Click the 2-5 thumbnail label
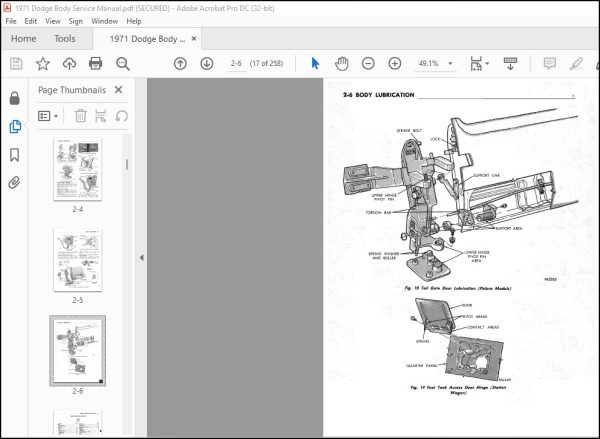The width and height of the screenshot is (600, 439). 78,300
